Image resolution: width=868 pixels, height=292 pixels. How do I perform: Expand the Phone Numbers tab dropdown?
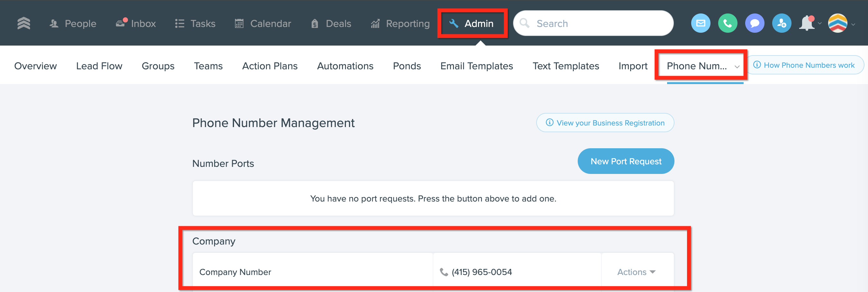[x=737, y=66]
